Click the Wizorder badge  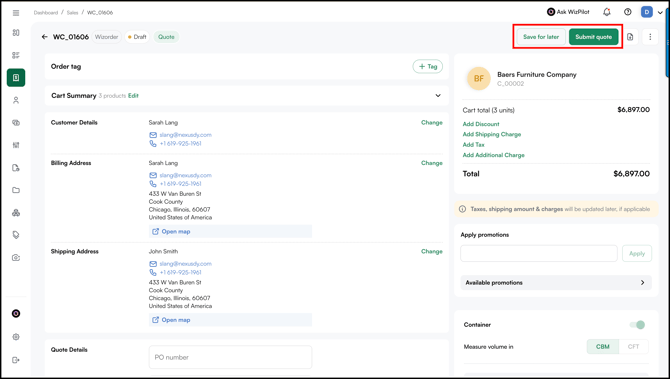coord(106,37)
